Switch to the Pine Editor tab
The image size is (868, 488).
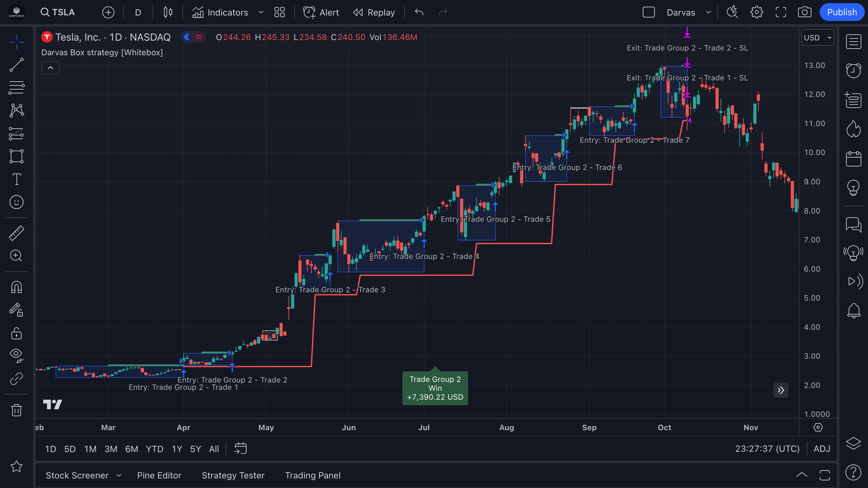tap(159, 475)
